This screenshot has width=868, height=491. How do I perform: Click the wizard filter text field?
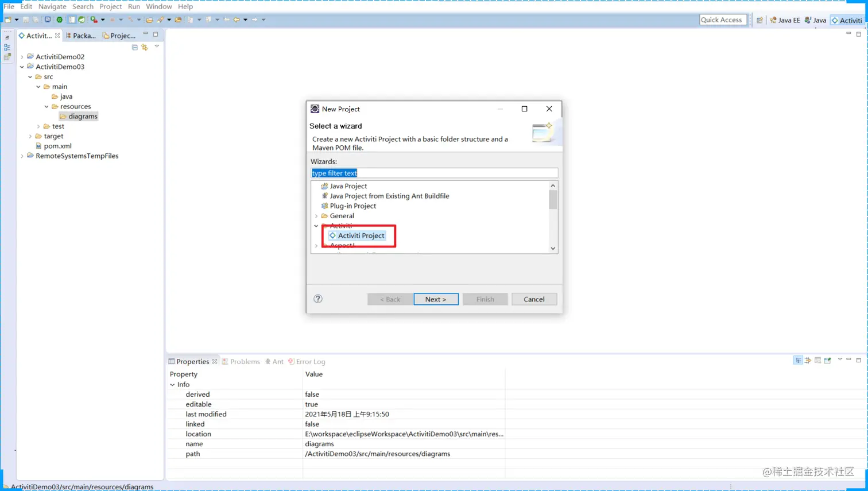click(434, 173)
